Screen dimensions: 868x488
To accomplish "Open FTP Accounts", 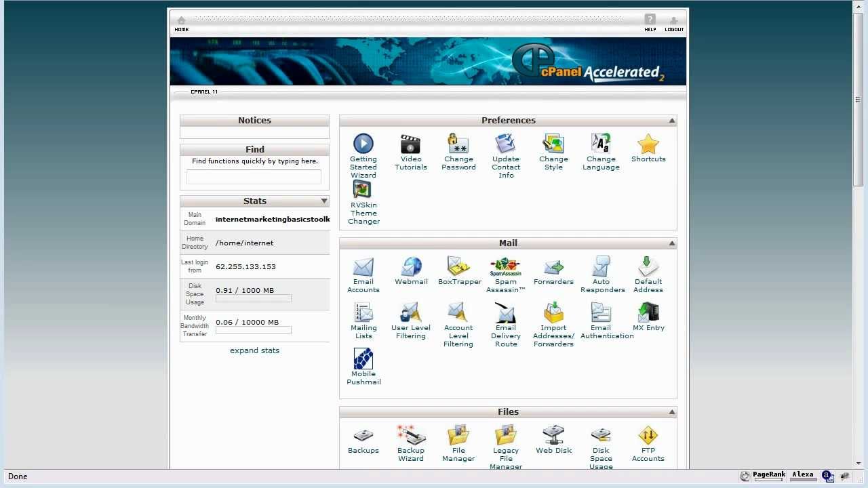I will click(648, 443).
